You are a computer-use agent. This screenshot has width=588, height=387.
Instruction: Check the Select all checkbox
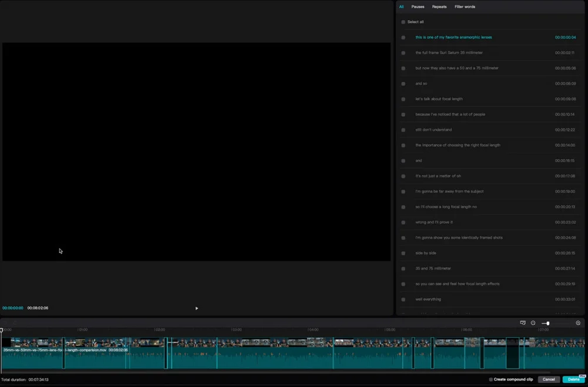click(403, 22)
